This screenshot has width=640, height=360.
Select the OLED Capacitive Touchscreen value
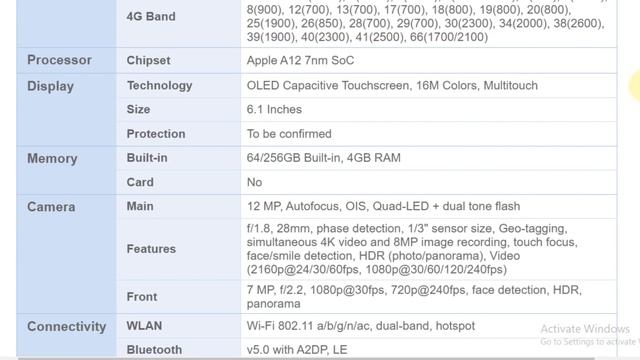(392, 85)
